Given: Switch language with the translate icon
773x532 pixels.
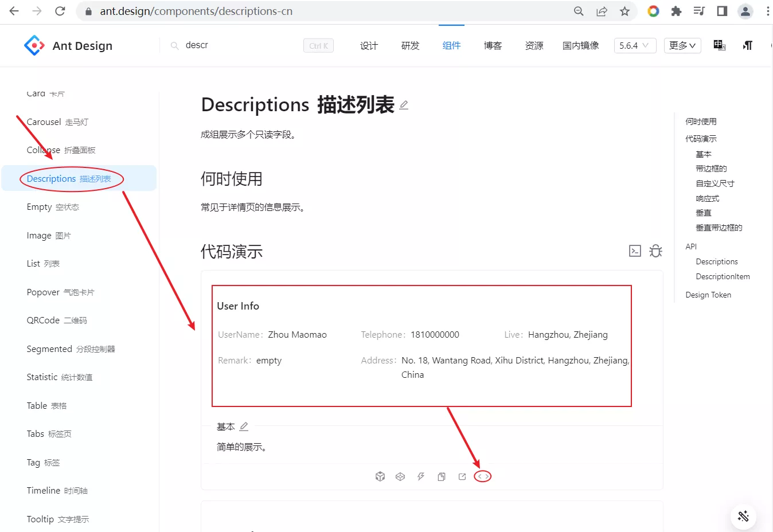Looking at the screenshot, I should (x=720, y=45).
